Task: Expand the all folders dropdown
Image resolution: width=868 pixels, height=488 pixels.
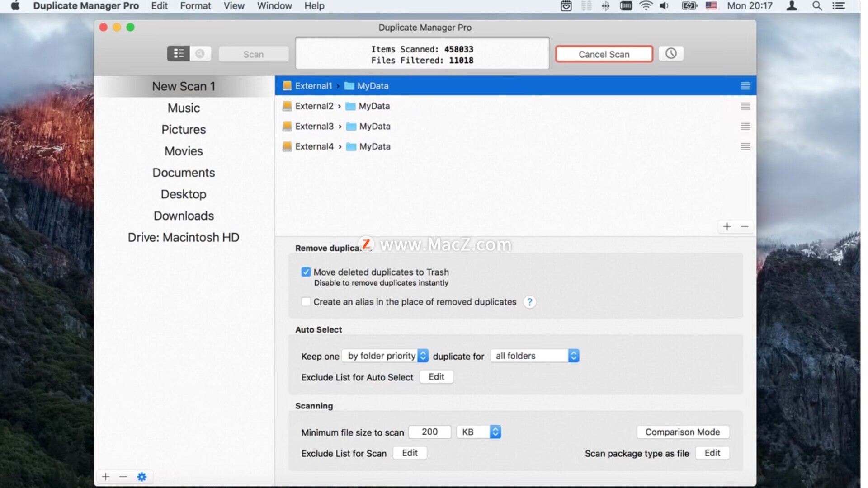Action: (x=534, y=356)
